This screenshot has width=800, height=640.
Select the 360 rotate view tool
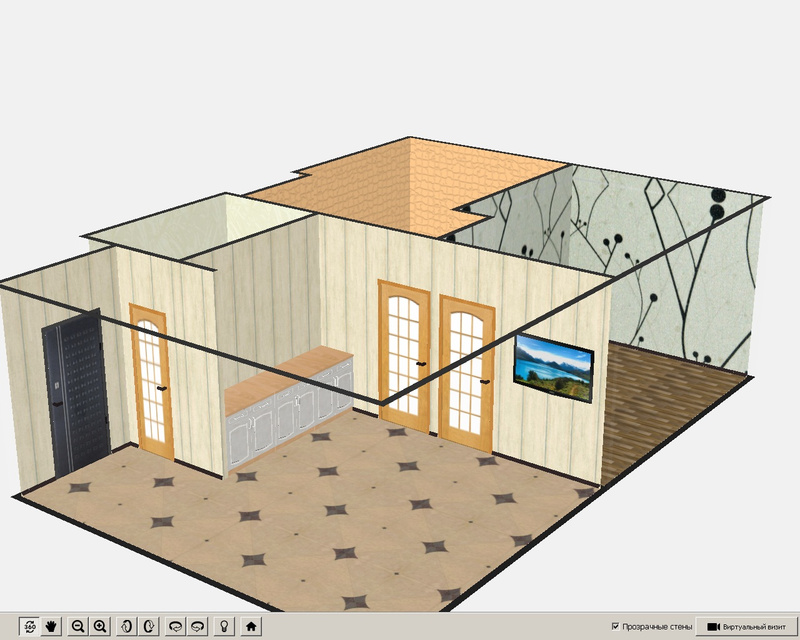coord(30,626)
